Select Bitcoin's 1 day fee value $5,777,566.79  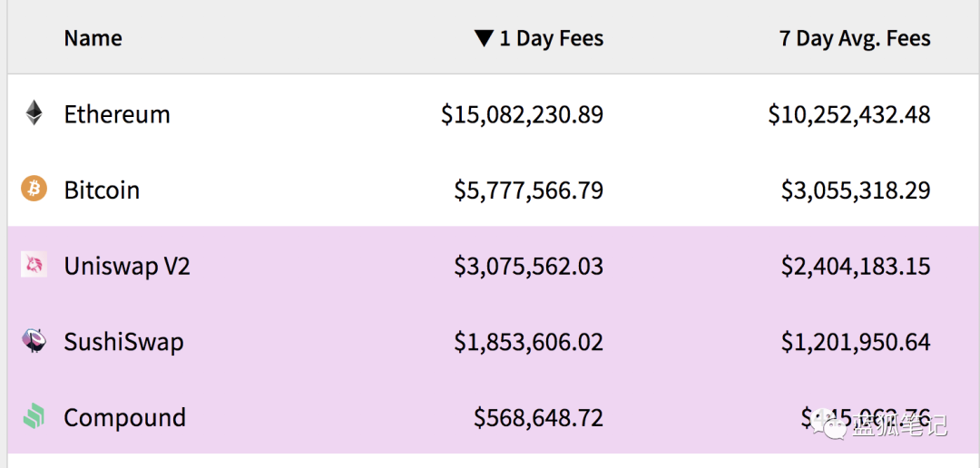click(528, 190)
